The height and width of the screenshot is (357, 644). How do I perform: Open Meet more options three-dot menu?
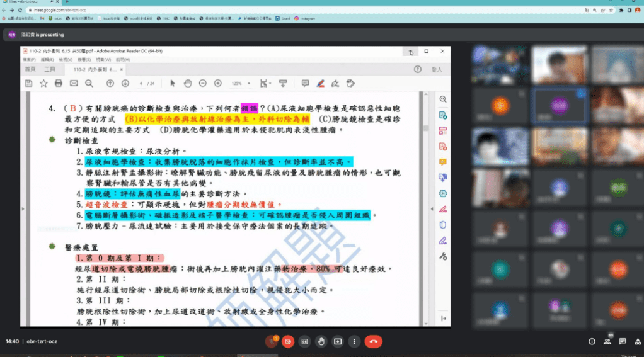354,341
